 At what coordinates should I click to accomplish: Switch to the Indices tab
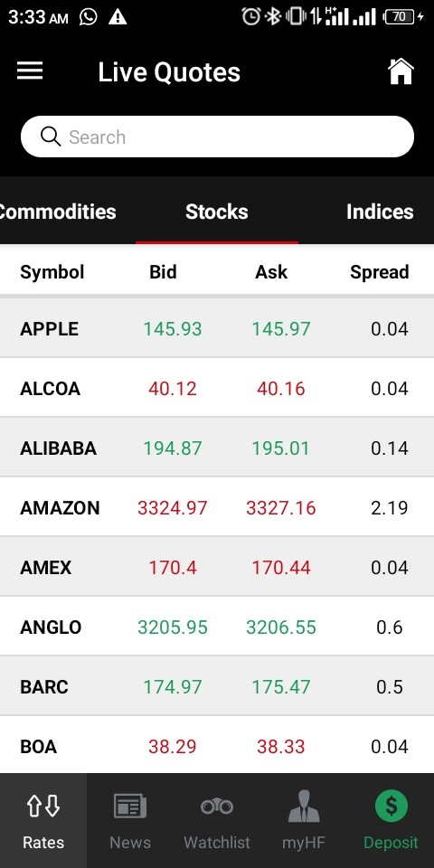[380, 212]
